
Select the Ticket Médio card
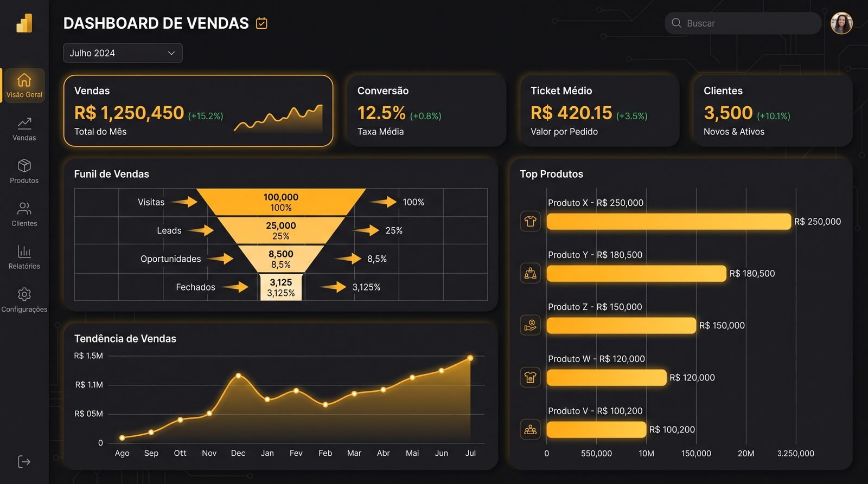[599, 111]
